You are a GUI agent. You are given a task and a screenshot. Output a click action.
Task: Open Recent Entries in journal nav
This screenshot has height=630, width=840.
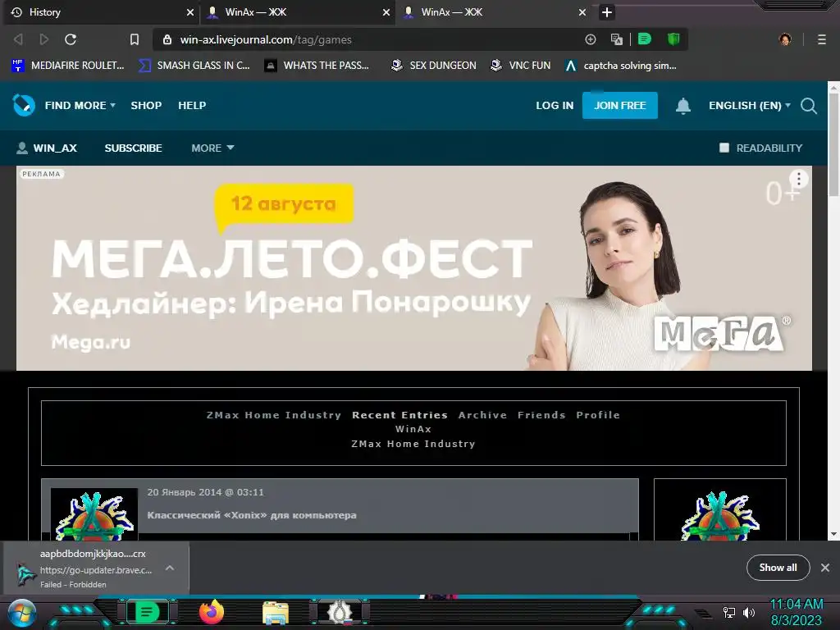399,415
